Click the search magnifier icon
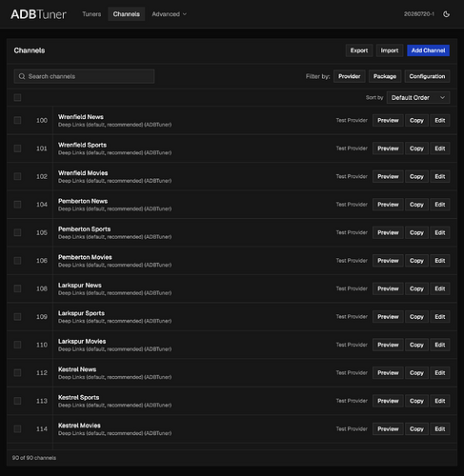This screenshot has width=464, height=476. (22, 76)
